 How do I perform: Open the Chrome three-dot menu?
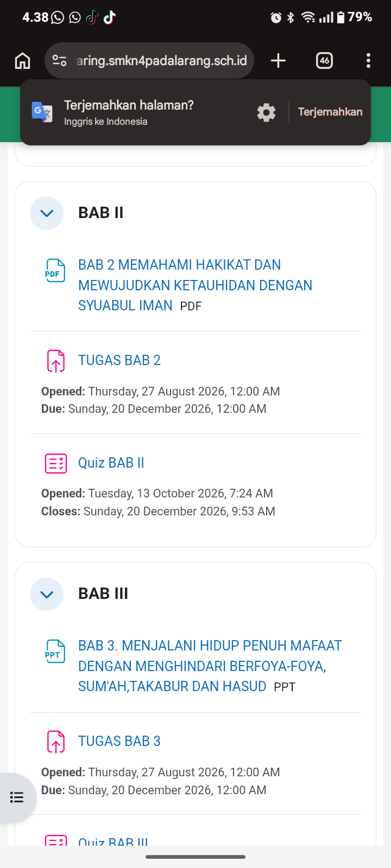tap(368, 60)
